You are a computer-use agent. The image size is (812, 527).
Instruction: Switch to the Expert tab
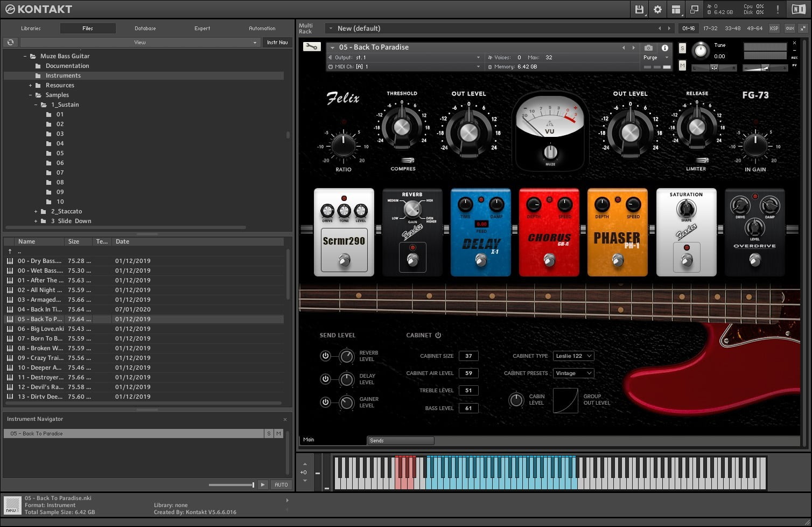(x=202, y=28)
